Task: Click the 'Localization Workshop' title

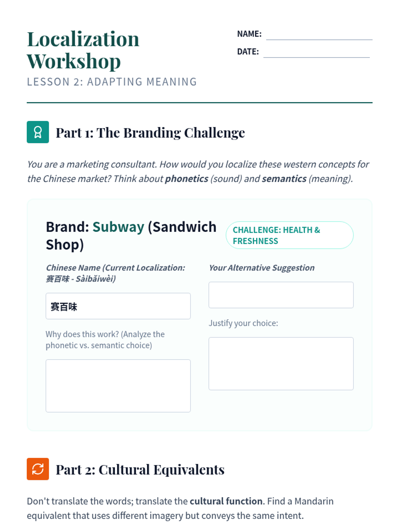Action: click(83, 50)
